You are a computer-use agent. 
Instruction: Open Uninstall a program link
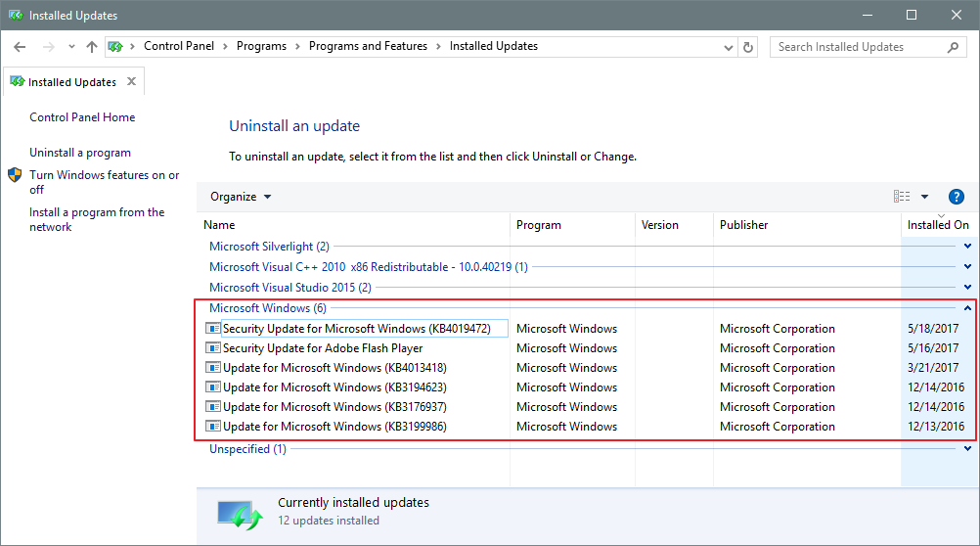[80, 153]
